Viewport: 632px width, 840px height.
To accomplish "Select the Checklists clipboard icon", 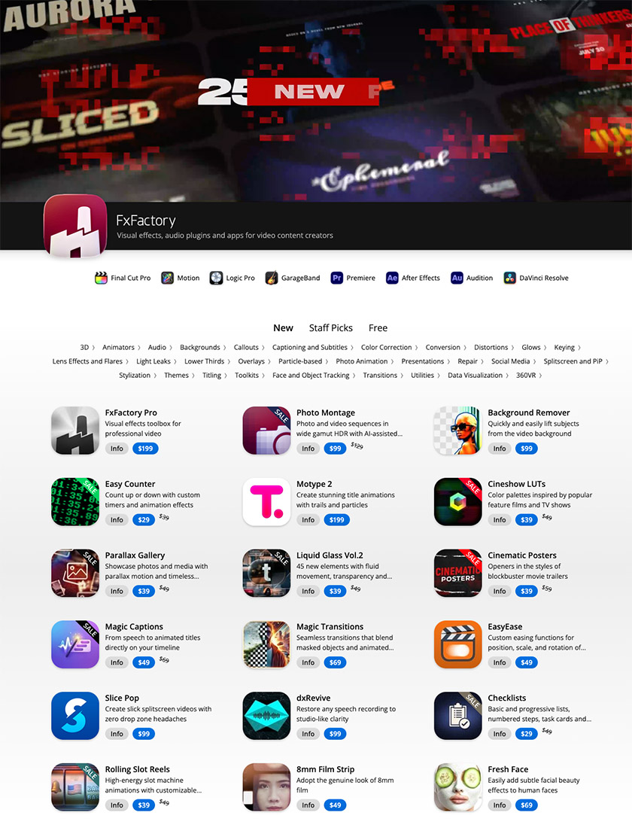I will [x=458, y=716].
